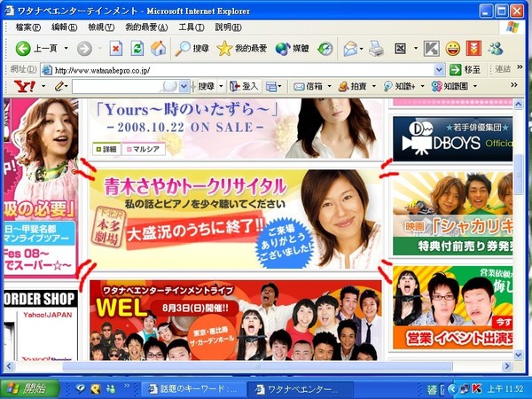Open Yahoo toolbar 信箱 mail button
Viewport: 532px width, 399px height.
tap(308, 87)
